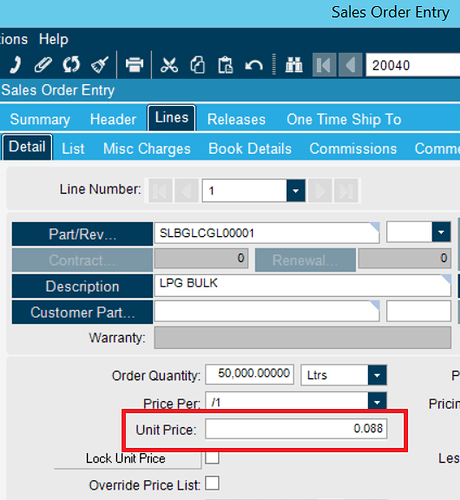Toggle the Override Price List checkbox

212,483
